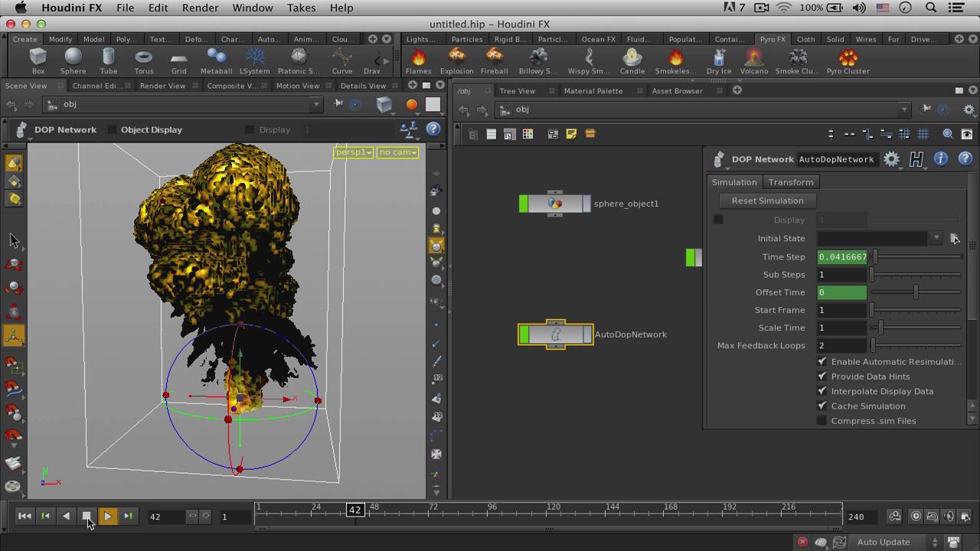Open the left shelf set options arrow
Image resolution: width=980 pixels, height=551 pixels.
pyautogui.click(x=386, y=39)
